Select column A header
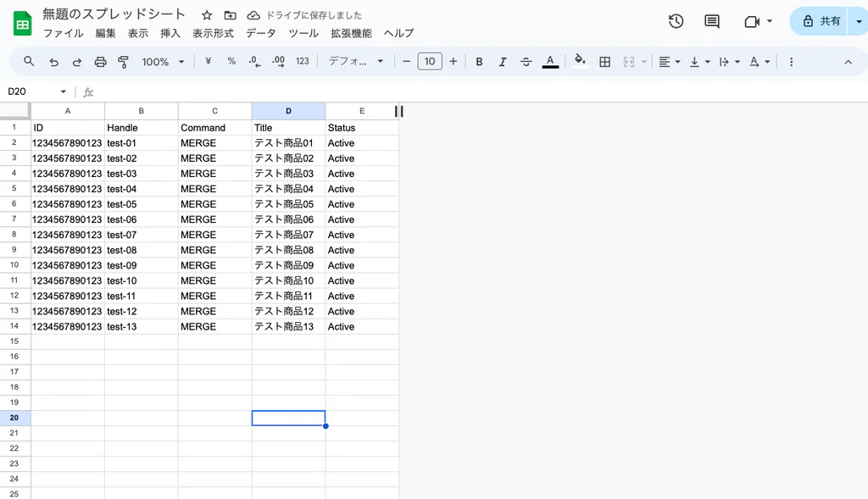 [68, 111]
